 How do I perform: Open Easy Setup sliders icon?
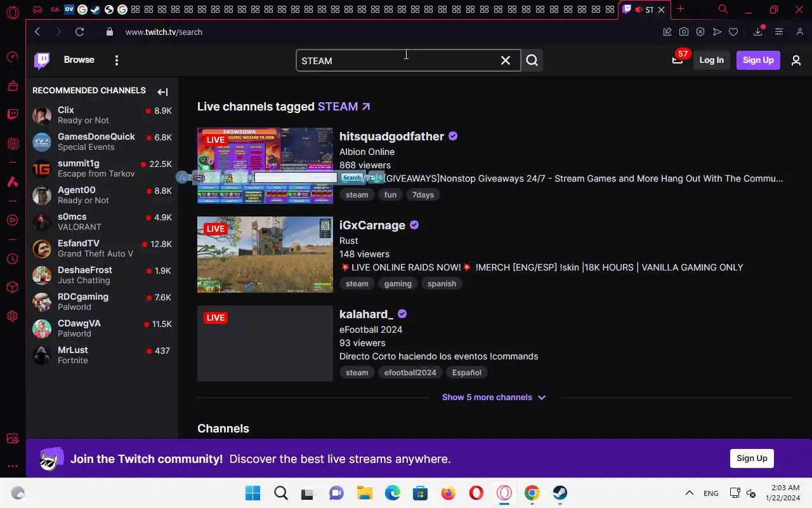[779, 32]
